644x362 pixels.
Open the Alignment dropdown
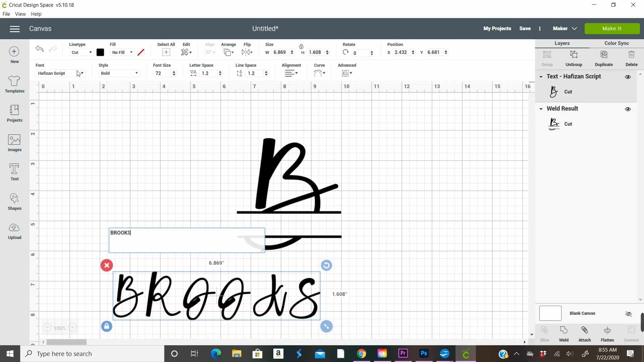point(291,73)
